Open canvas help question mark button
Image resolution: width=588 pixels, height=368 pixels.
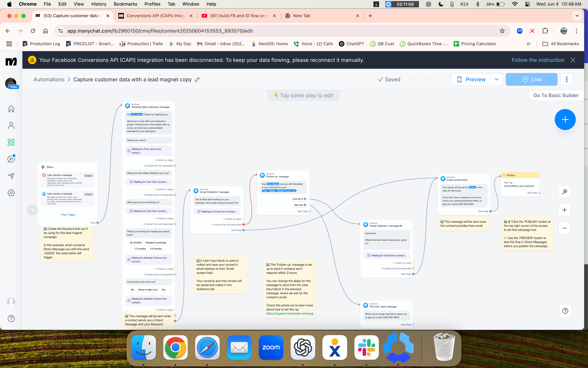[x=565, y=311]
